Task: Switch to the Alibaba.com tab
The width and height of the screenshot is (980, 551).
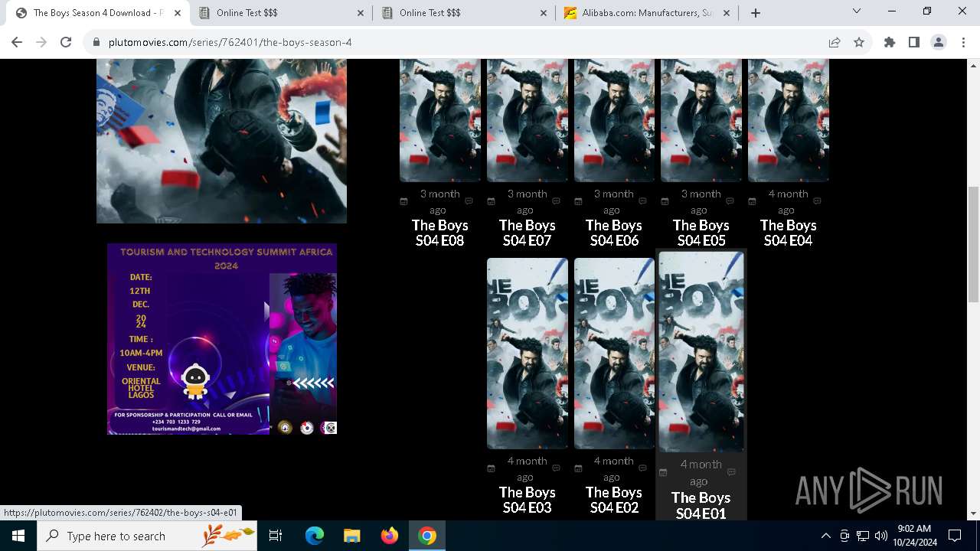Action: 647,13
